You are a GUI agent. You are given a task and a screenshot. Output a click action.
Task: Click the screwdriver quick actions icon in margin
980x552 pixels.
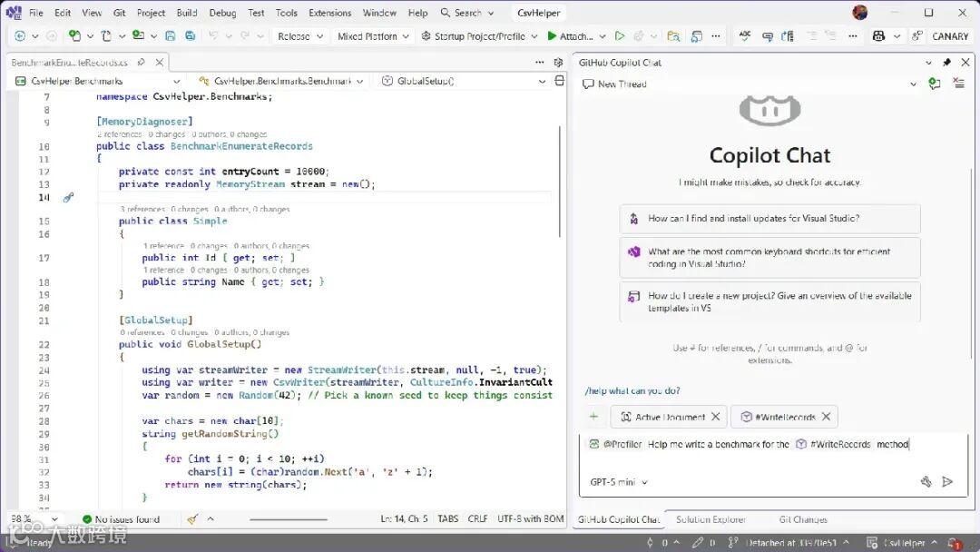point(68,197)
